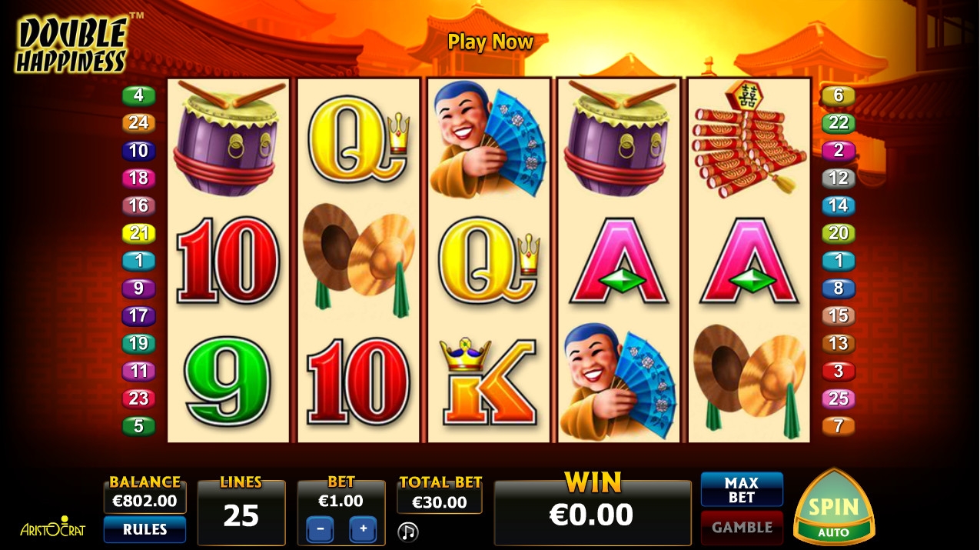Increase the bet with the plus button
This screenshot has height=550, width=980.
pyautogui.click(x=363, y=529)
